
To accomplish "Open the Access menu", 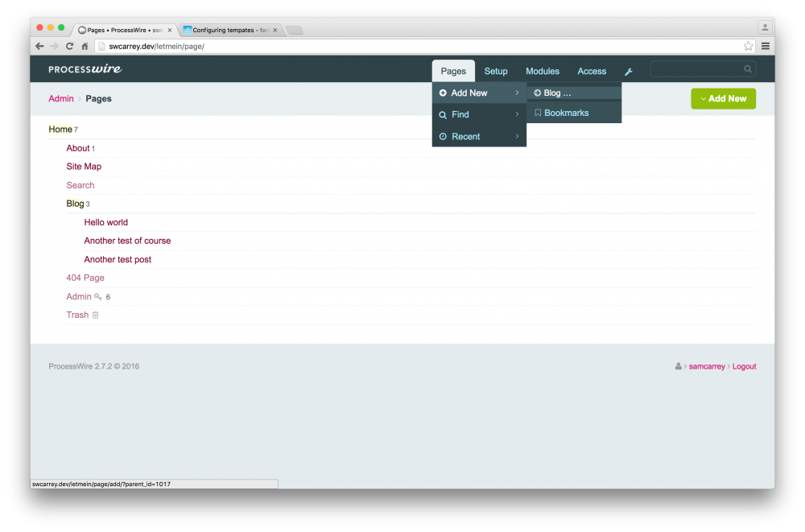I will pos(592,71).
